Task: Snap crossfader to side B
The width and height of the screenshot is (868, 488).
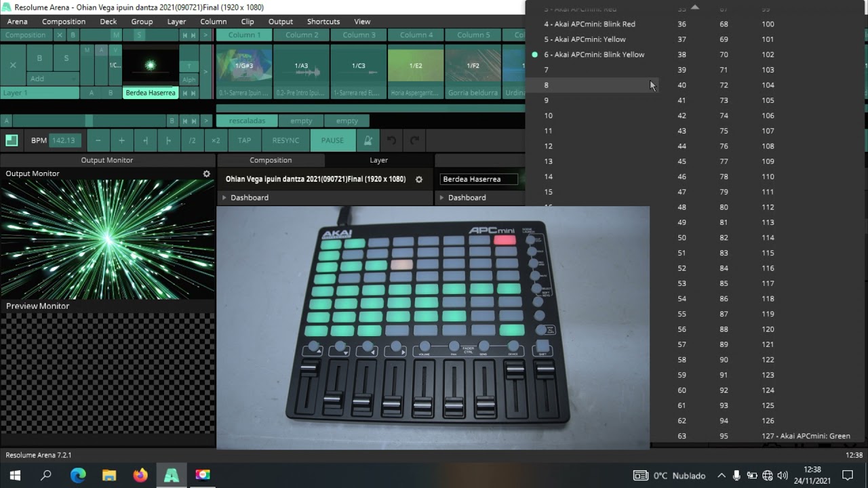Action: (x=172, y=121)
